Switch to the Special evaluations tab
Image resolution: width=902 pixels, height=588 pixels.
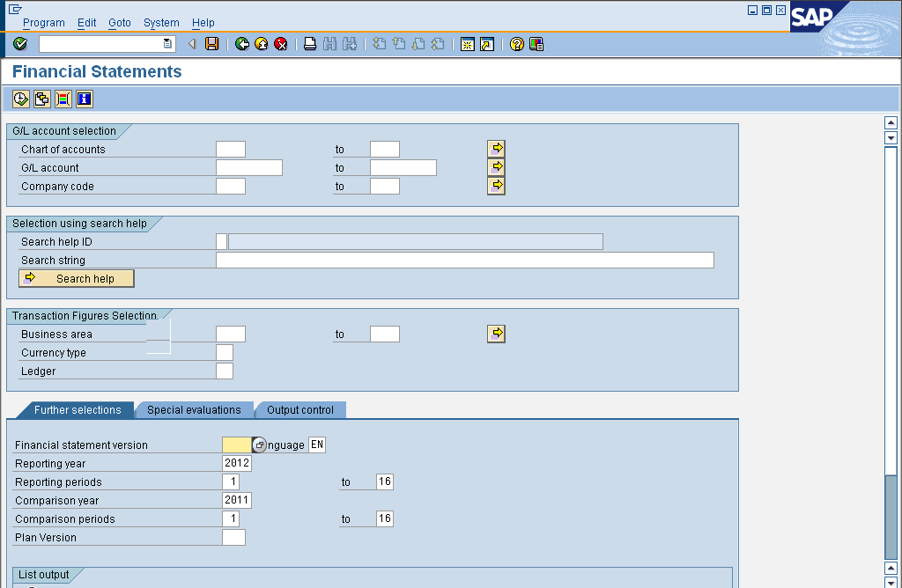pos(193,409)
